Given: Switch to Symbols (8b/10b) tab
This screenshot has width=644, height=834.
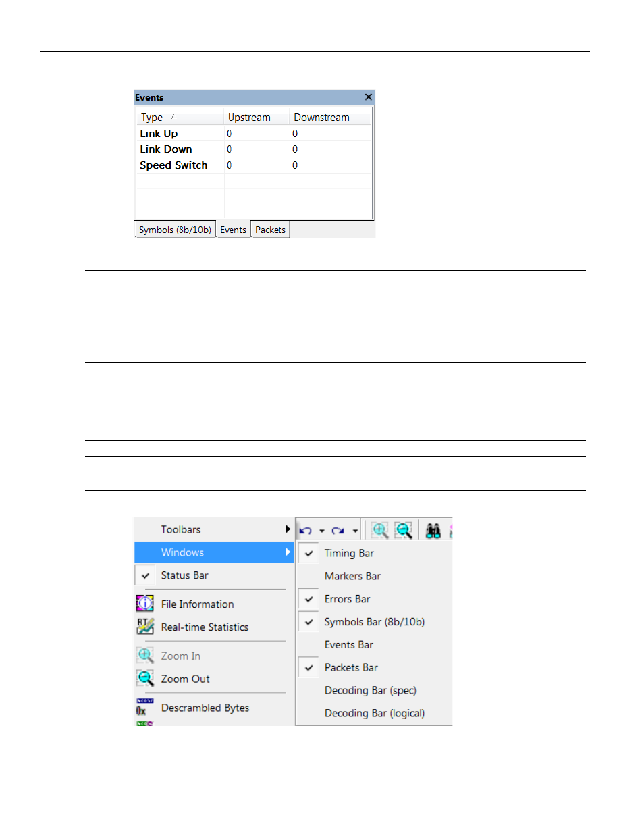Looking at the screenshot, I should pos(176,230).
